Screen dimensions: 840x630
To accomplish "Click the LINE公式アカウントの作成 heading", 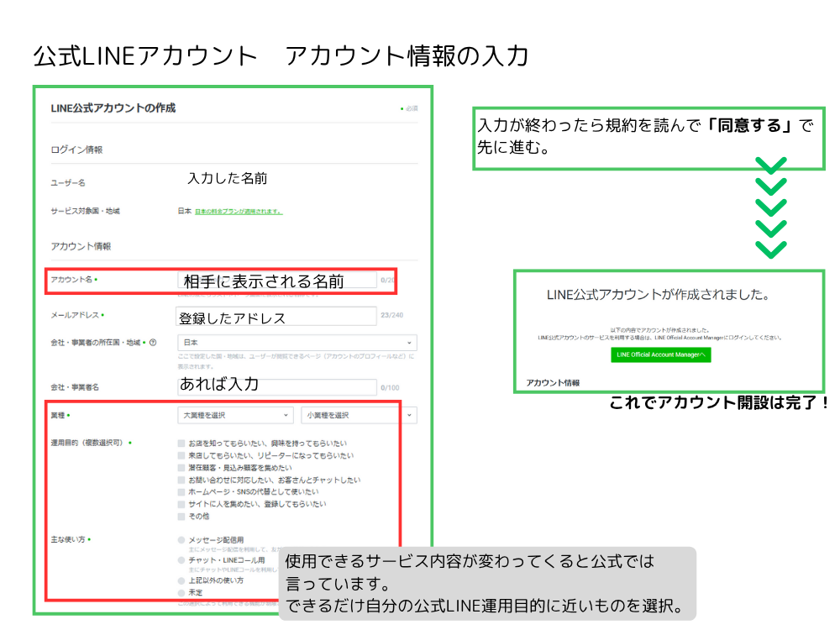I will click(x=113, y=108).
